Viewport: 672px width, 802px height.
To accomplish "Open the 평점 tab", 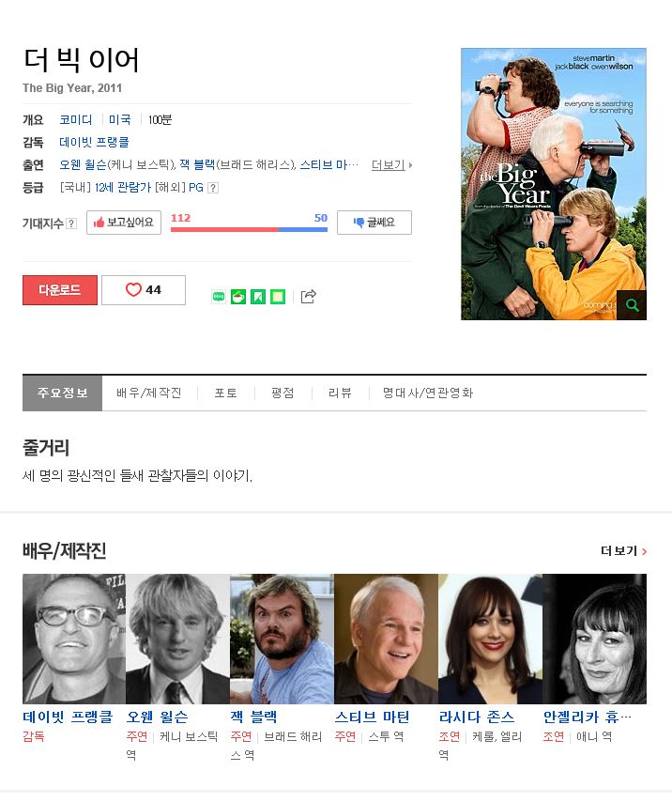I will [283, 393].
